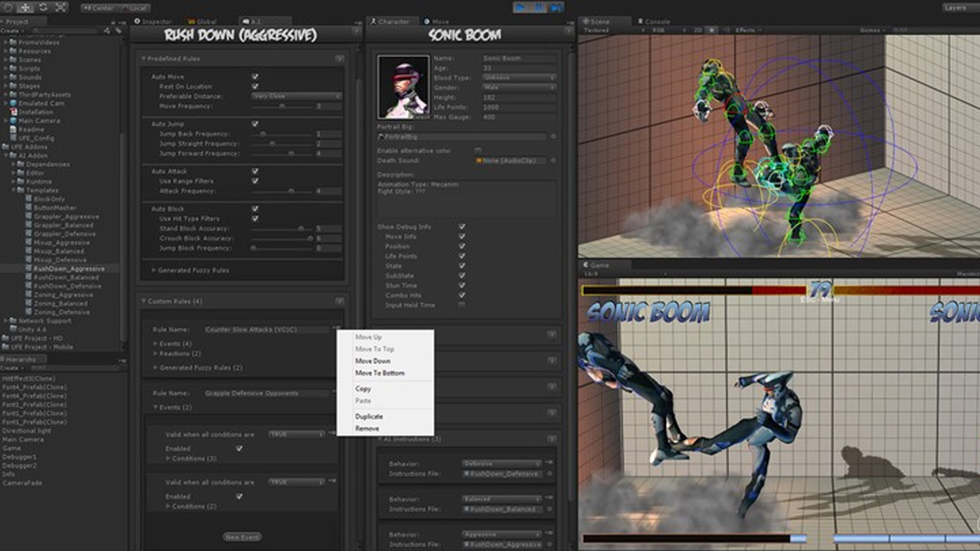The width and height of the screenshot is (980, 551).
Task: Toggle the Auto Attack checkbox
Action: pos(255,171)
